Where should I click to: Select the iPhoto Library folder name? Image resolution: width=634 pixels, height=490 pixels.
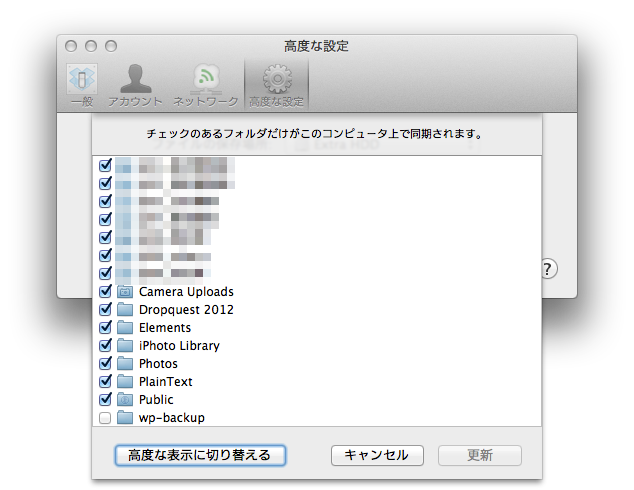pos(179,346)
